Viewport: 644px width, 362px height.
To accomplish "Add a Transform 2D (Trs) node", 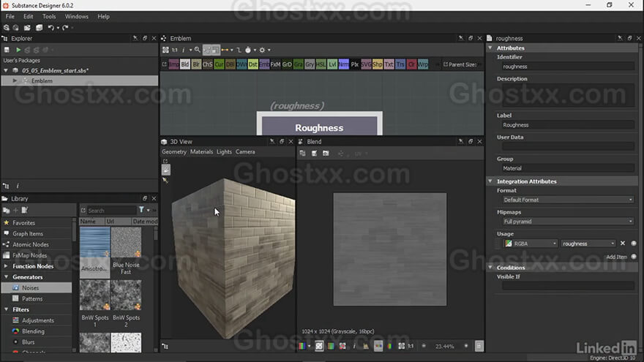I will (x=400, y=64).
